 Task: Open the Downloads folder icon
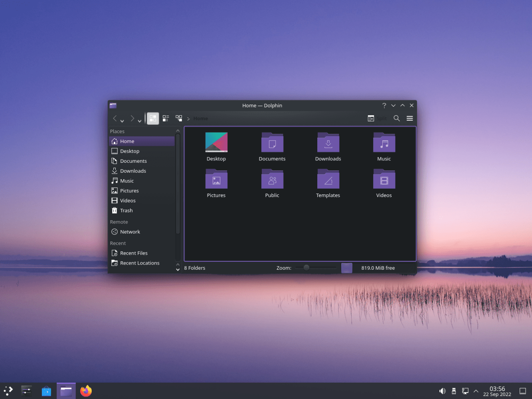(x=328, y=142)
